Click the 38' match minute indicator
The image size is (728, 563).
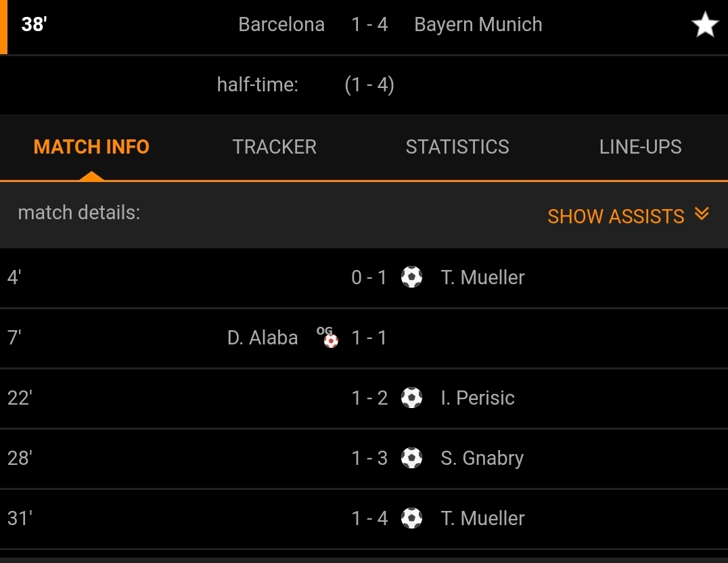[34, 25]
